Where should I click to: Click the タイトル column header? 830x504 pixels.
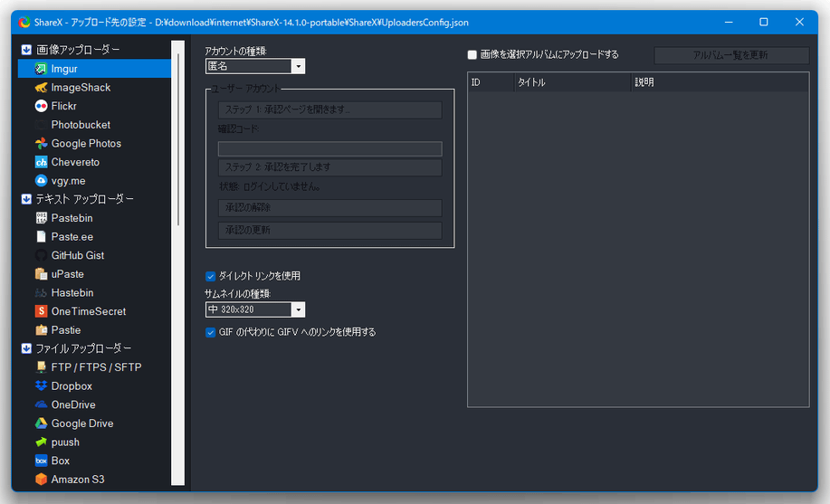click(x=573, y=82)
